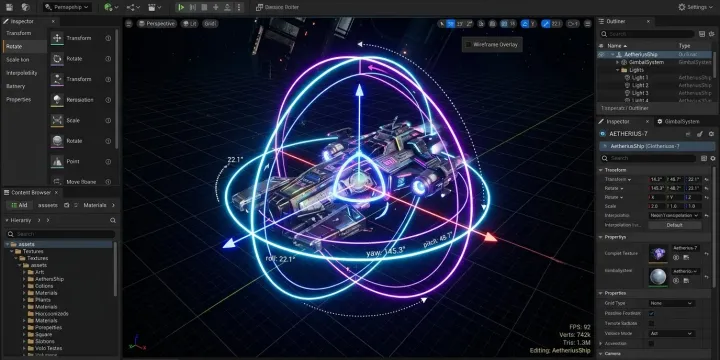Select the Point tool icon in tool list
This screenshot has height=360, width=720.
click(57, 162)
